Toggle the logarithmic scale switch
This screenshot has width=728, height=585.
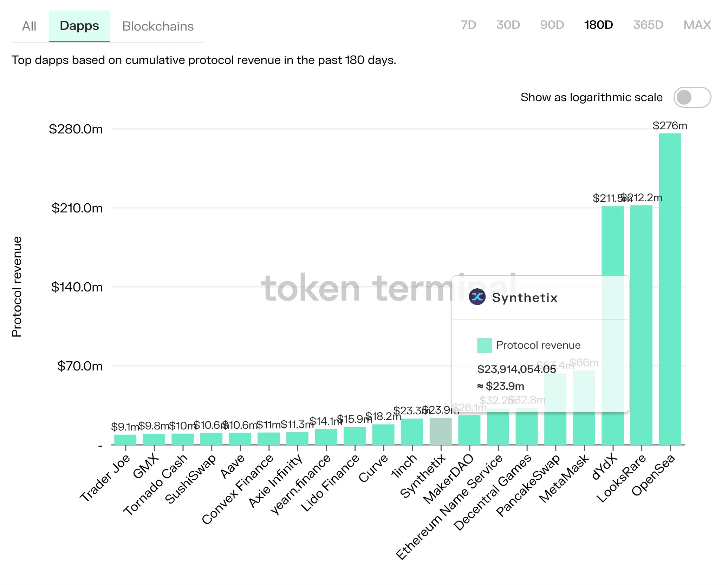click(x=692, y=97)
